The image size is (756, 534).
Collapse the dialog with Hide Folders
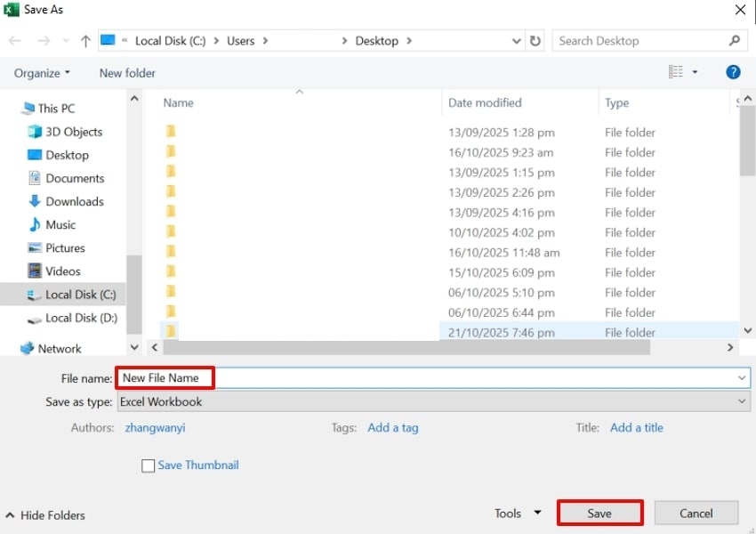tap(46, 515)
